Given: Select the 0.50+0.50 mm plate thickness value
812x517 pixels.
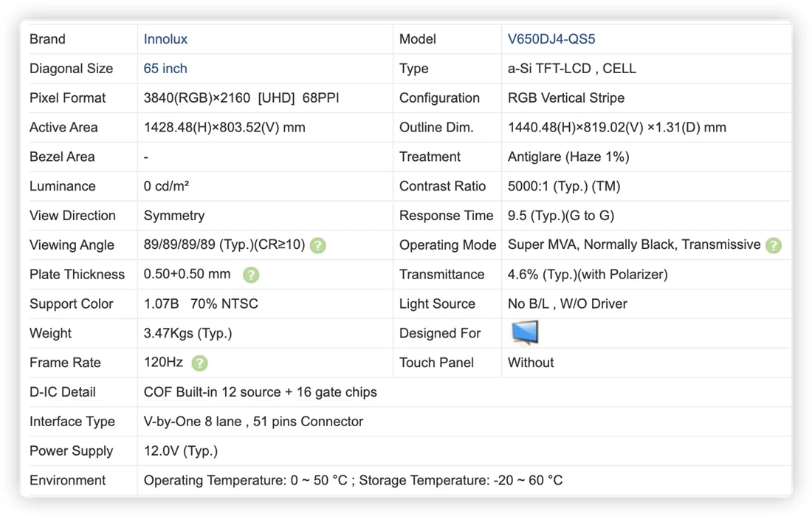Looking at the screenshot, I should (x=187, y=274).
